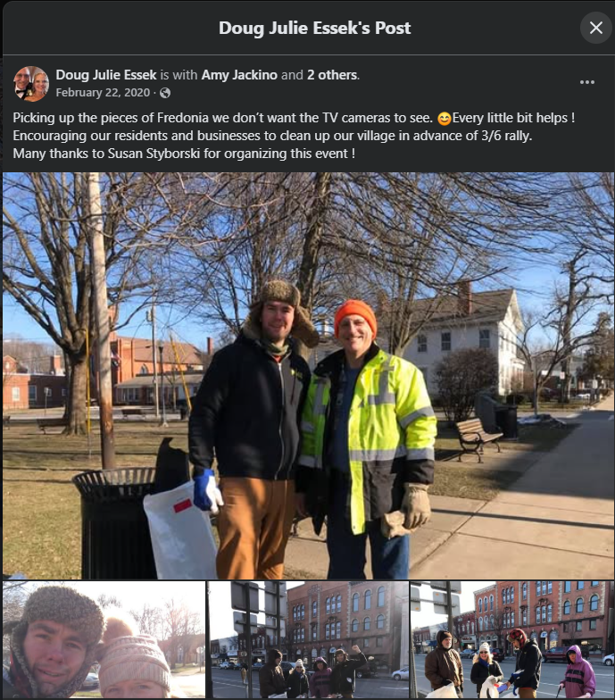
Task: Open the middle group photo thumbnail
Action: (309, 639)
